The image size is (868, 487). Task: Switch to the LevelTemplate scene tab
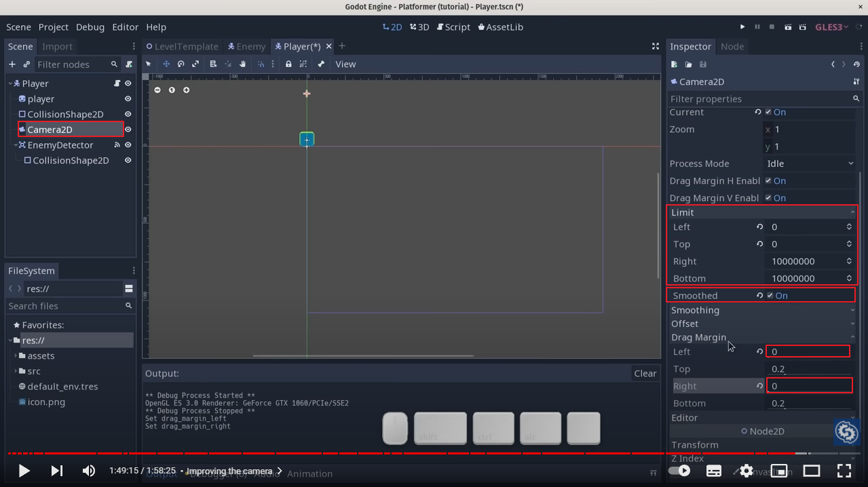coord(182,46)
